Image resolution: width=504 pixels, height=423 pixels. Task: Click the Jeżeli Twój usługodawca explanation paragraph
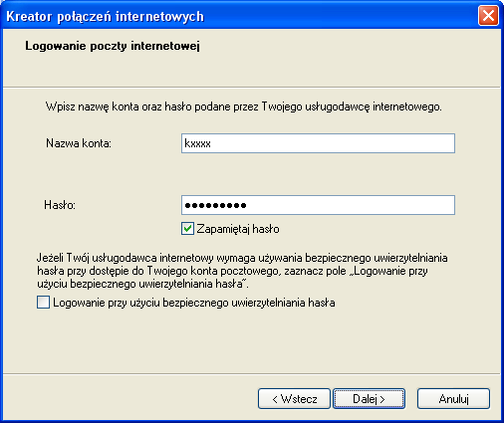click(242, 271)
